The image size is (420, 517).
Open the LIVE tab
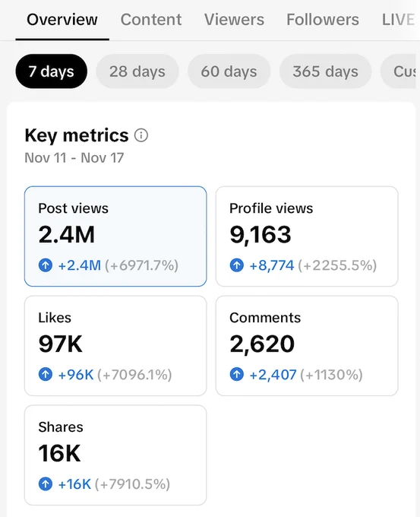tap(398, 20)
